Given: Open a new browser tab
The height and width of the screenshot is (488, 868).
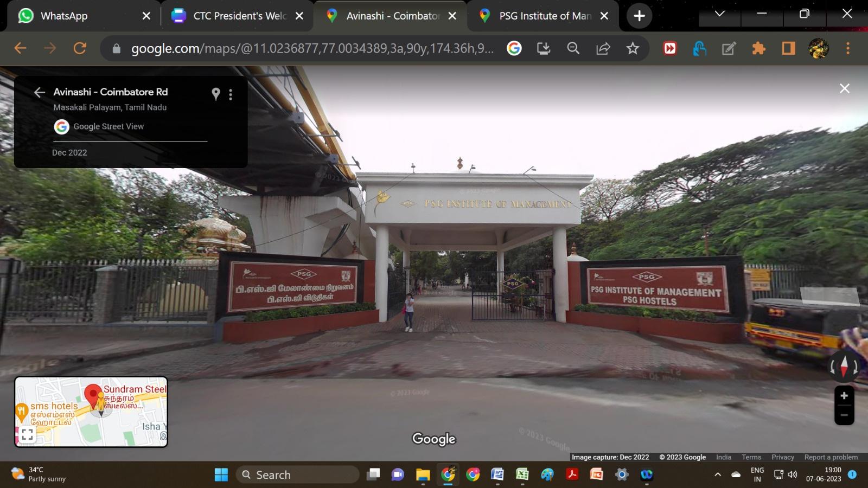Looking at the screenshot, I should pos(639,16).
